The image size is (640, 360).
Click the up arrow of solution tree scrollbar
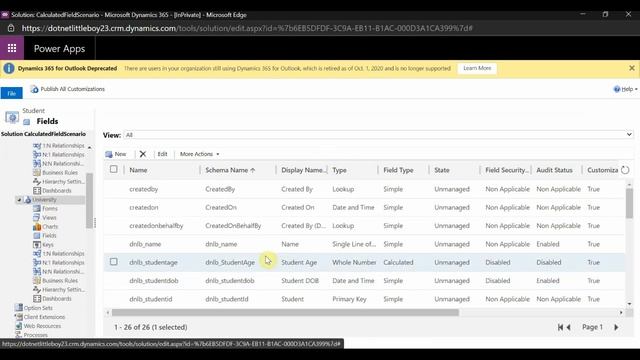click(x=89, y=147)
